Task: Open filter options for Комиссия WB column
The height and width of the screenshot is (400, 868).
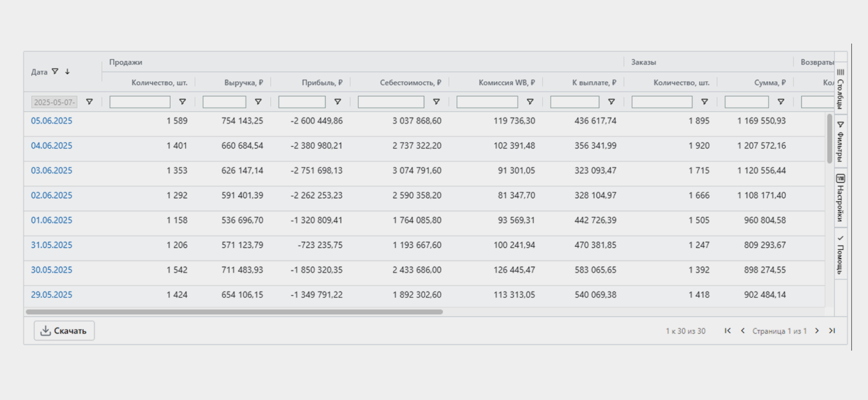Action: point(530,101)
